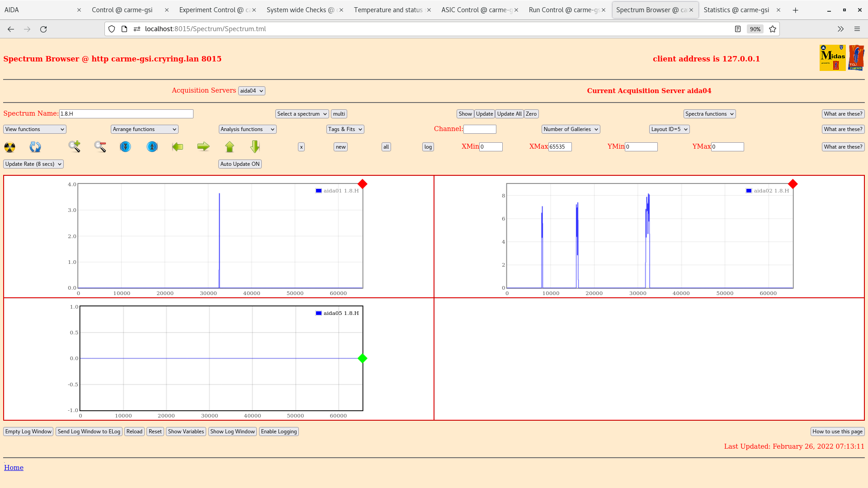Expand the Analysis functions dropdown
The width and height of the screenshot is (868, 488).
(248, 129)
